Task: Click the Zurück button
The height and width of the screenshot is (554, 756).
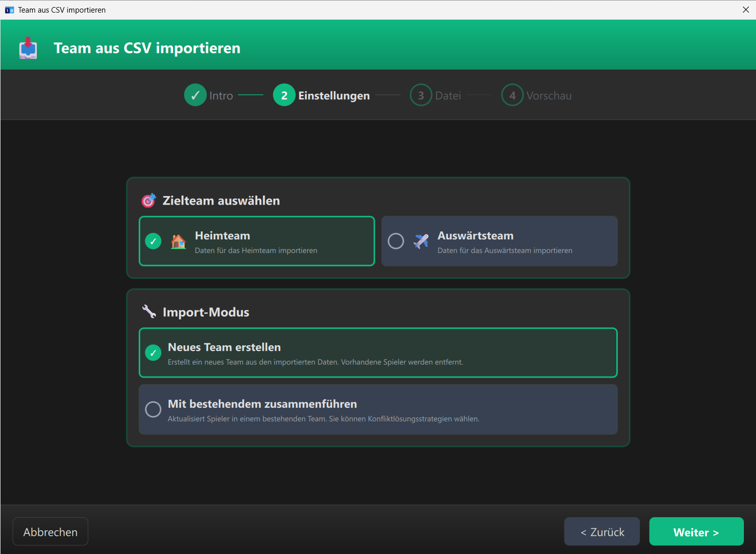Action: [602, 531]
